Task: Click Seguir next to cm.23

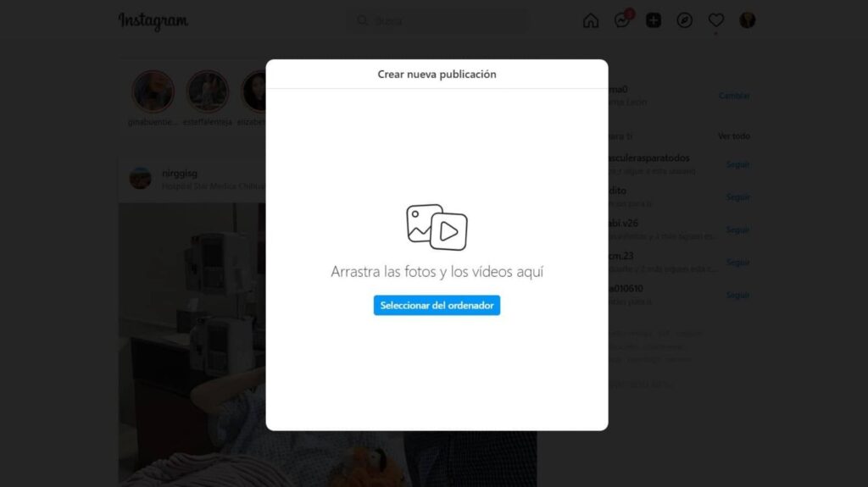Action: click(738, 263)
